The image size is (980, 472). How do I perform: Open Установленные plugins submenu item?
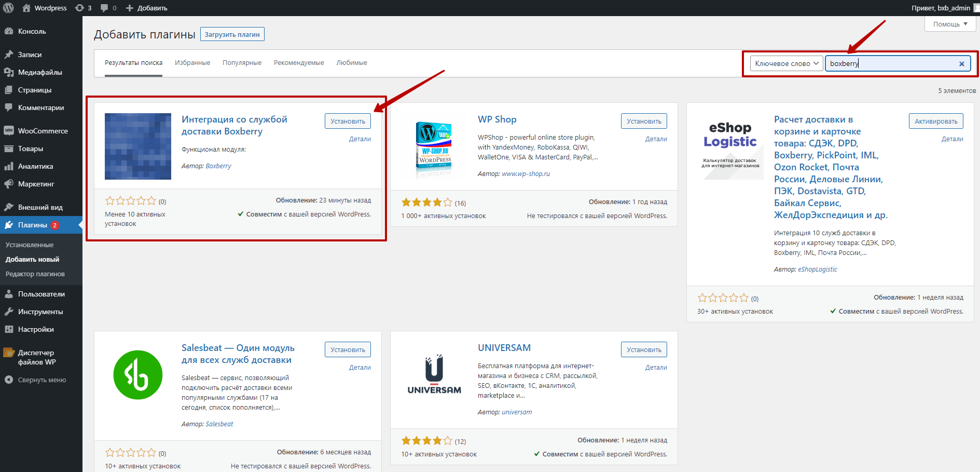pyautogui.click(x=30, y=245)
